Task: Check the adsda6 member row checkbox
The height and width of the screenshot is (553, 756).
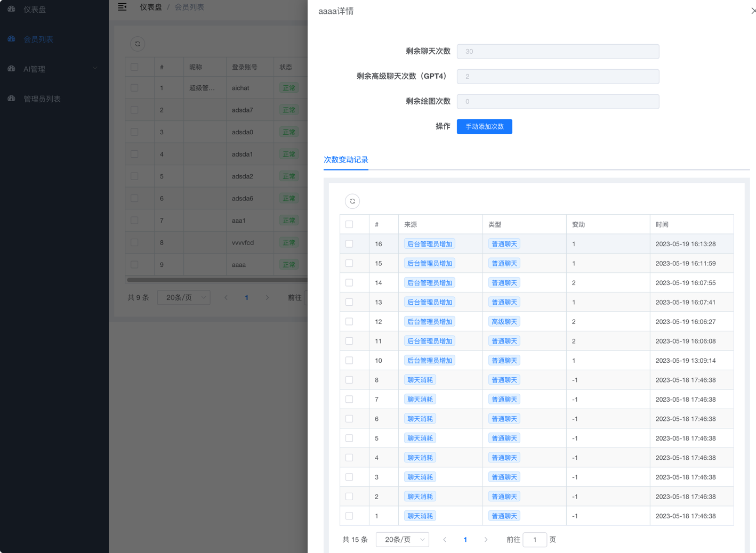Action: pyautogui.click(x=134, y=198)
